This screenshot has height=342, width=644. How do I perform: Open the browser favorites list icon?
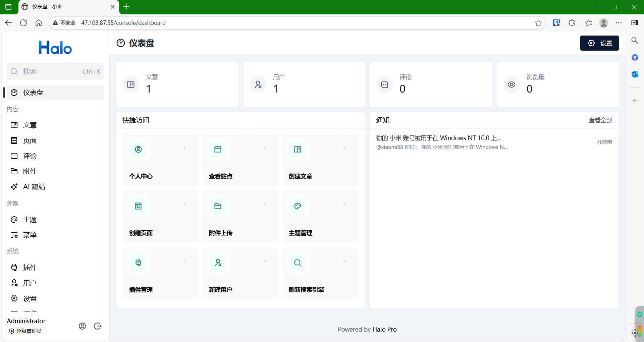point(589,23)
